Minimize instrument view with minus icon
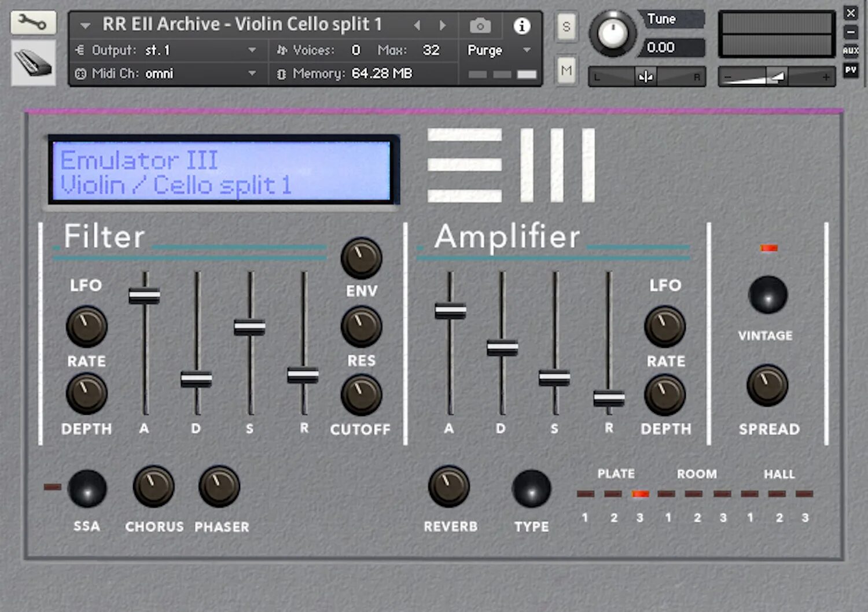 [x=851, y=32]
